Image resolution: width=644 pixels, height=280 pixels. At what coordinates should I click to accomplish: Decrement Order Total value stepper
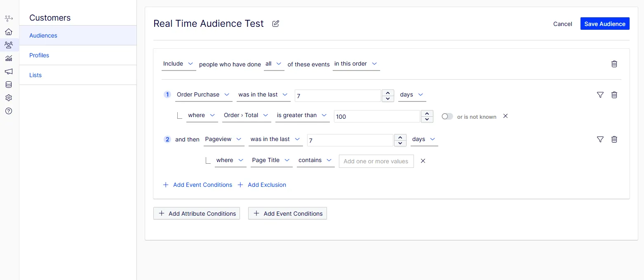click(x=427, y=120)
